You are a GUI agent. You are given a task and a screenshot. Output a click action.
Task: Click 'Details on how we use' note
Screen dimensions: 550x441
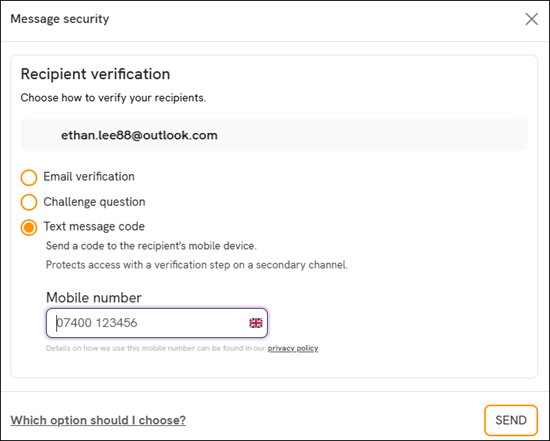[x=182, y=348]
